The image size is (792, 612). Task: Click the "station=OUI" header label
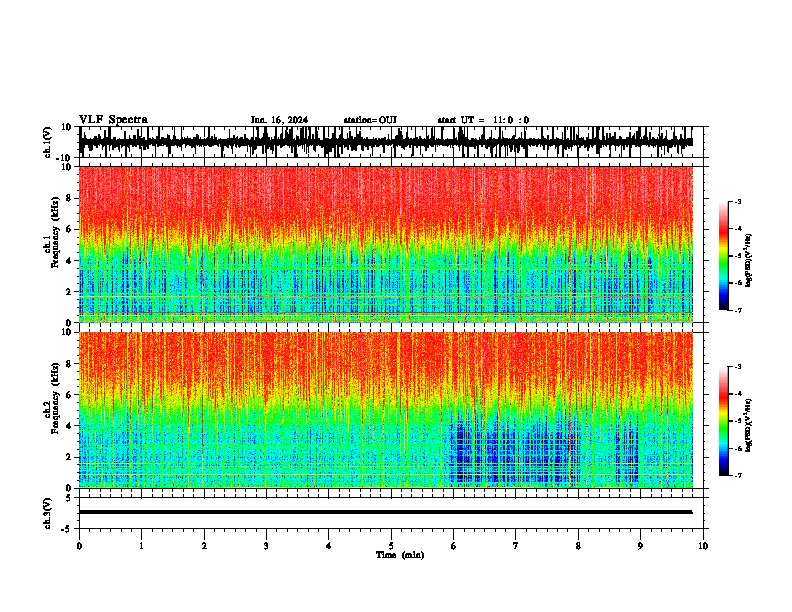pos(370,120)
